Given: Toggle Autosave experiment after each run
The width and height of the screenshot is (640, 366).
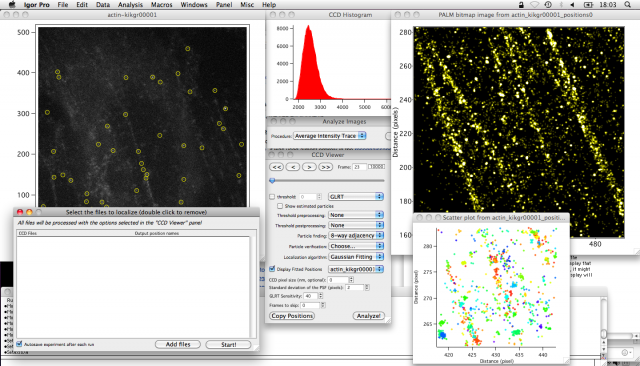Looking at the screenshot, I should [19, 344].
